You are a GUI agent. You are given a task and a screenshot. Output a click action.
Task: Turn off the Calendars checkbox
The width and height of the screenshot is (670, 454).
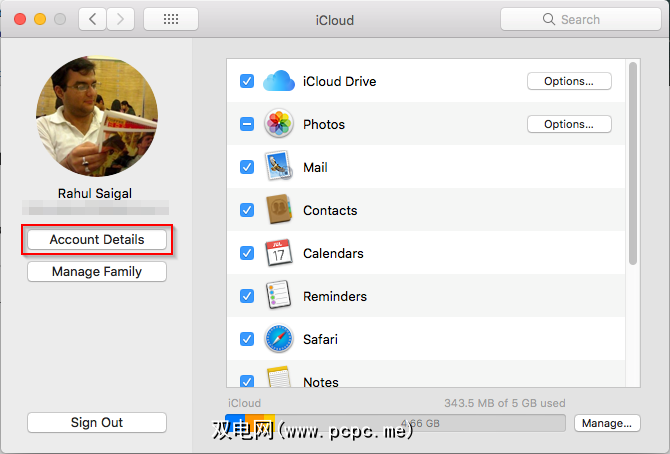tap(247, 253)
